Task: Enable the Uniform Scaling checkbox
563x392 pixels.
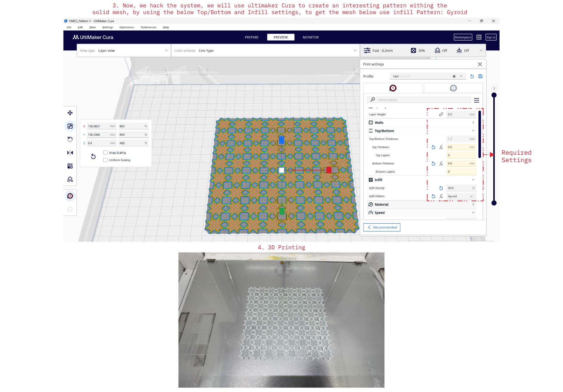Action: click(106, 160)
